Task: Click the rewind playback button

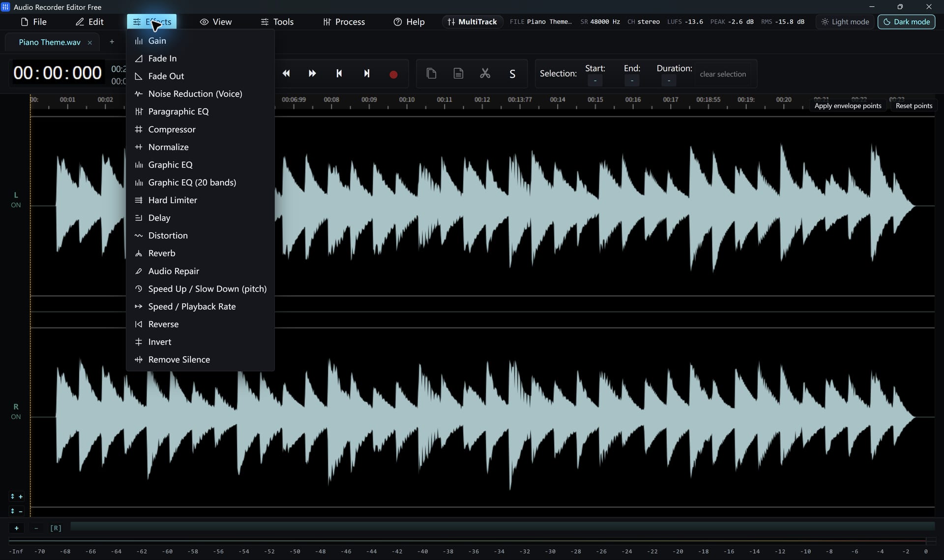Action: [286, 74]
